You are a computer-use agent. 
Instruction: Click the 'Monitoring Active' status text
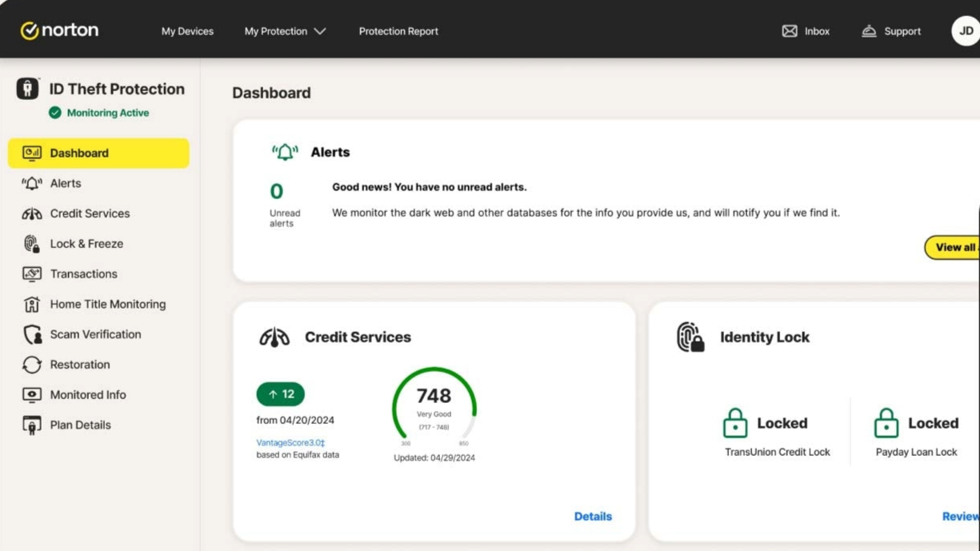click(108, 113)
